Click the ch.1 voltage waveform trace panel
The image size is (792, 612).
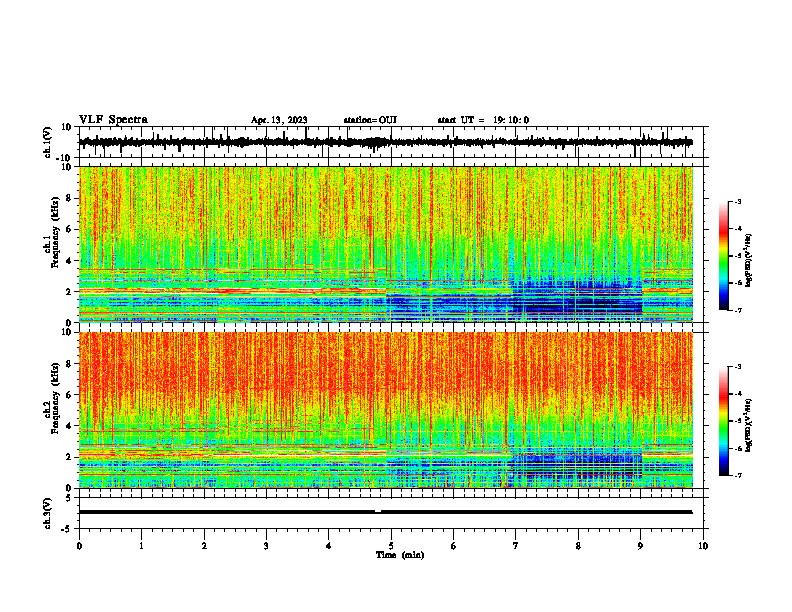click(x=390, y=142)
